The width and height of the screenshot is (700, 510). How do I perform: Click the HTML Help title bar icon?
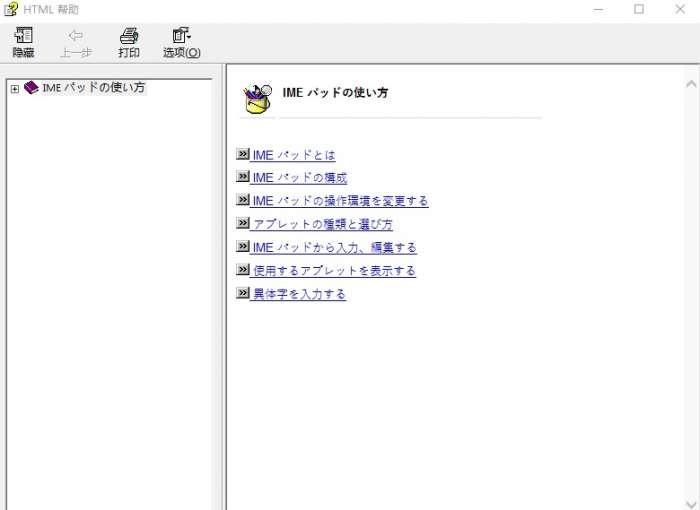(11, 9)
